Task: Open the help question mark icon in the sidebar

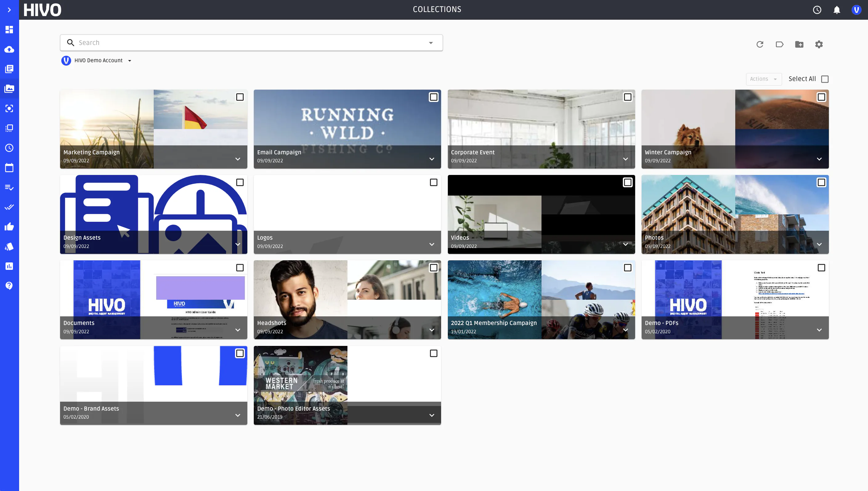Action: click(x=9, y=286)
